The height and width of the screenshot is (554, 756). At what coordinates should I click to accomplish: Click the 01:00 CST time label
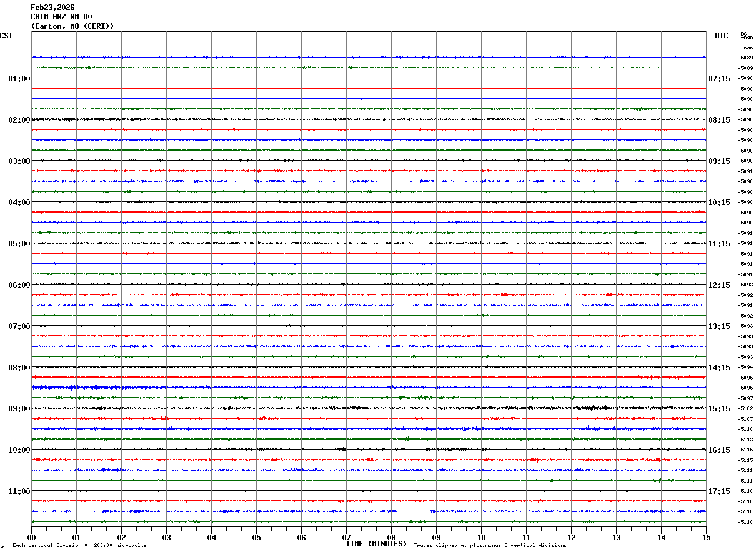[19, 79]
